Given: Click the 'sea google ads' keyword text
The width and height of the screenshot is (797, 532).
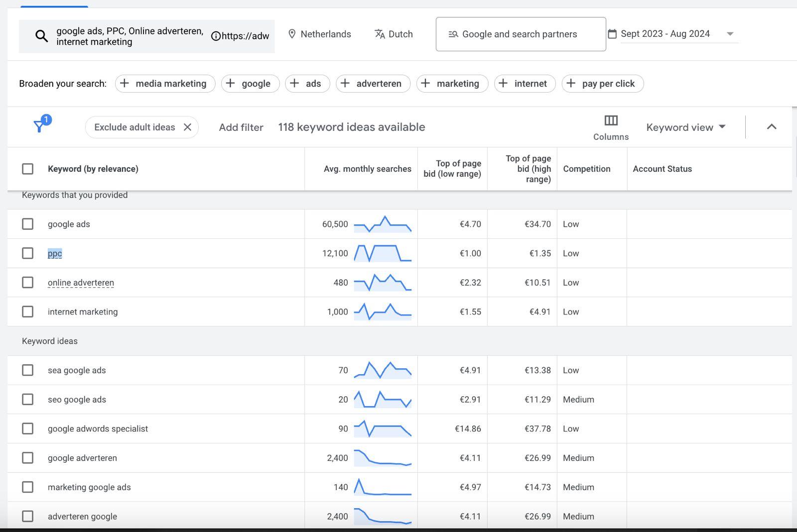Looking at the screenshot, I should tap(77, 370).
